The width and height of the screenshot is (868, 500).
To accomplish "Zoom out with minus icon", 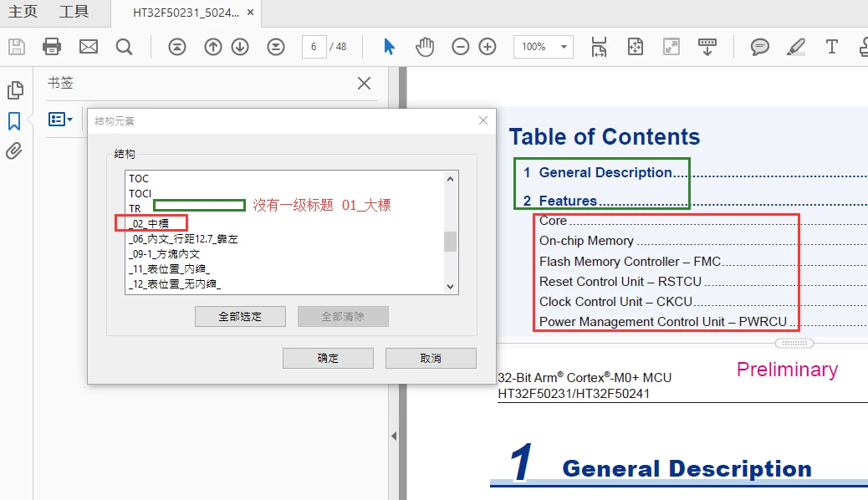I will point(460,47).
